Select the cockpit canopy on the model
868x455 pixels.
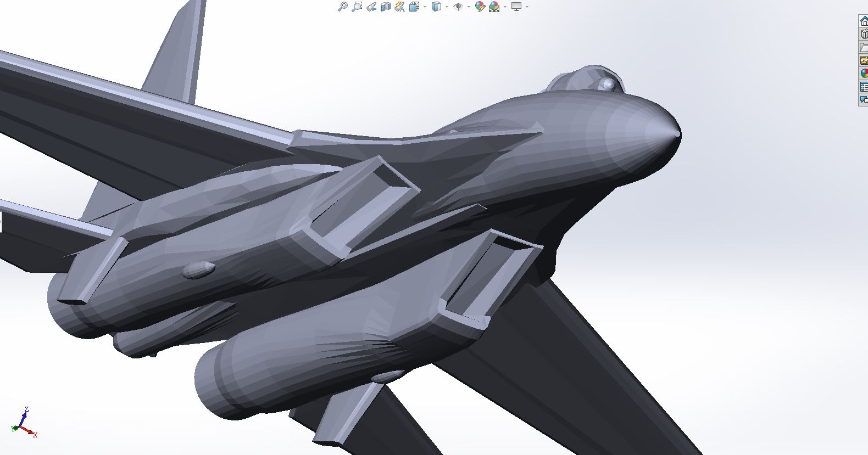point(587,80)
